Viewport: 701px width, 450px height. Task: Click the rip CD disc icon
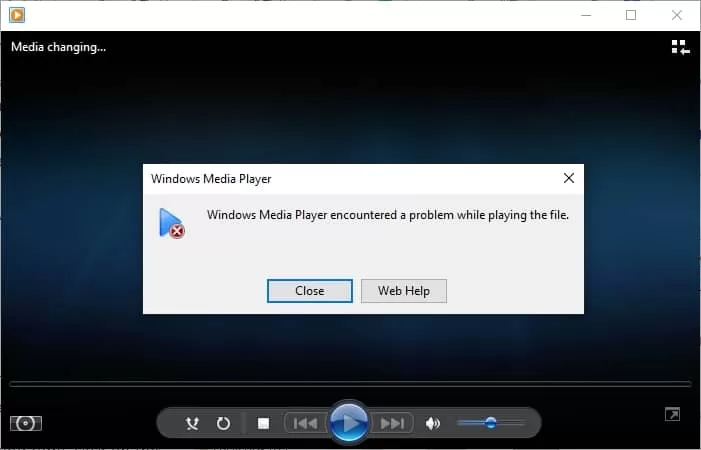26,423
